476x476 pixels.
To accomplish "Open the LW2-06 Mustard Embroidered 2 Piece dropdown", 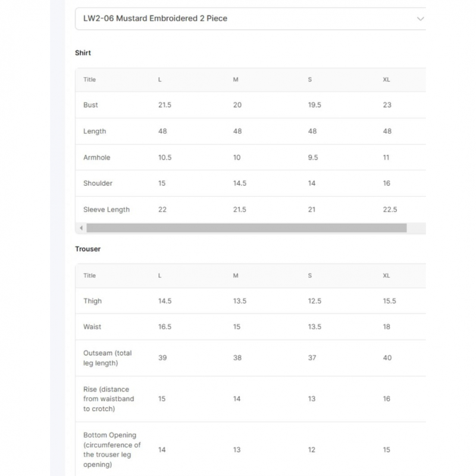I will pos(250,18).
